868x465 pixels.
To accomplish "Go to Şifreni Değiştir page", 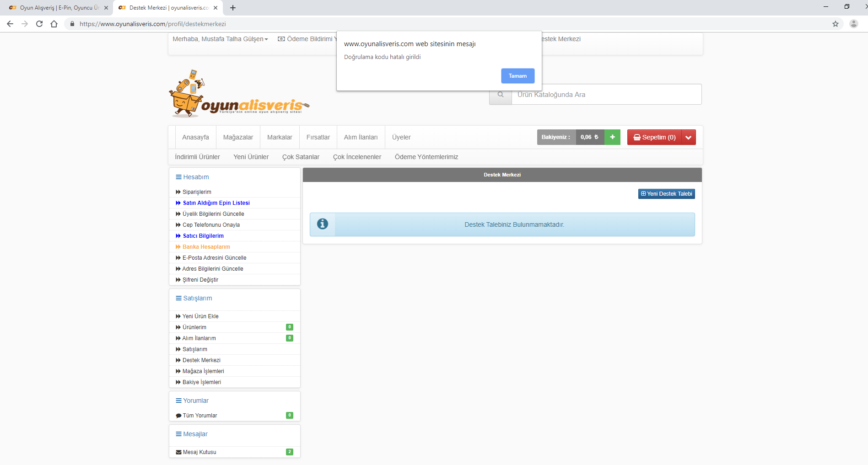I will pos(200,280).
